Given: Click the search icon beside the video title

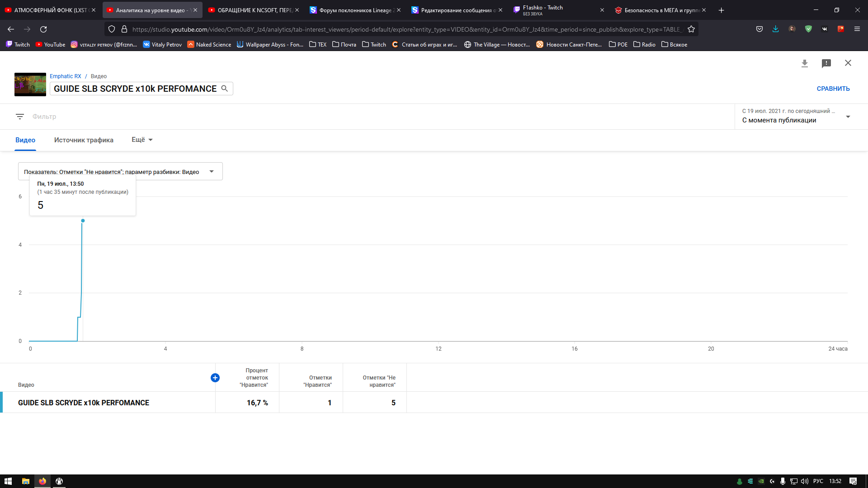Looking at the screenshot, I should 224,89.
